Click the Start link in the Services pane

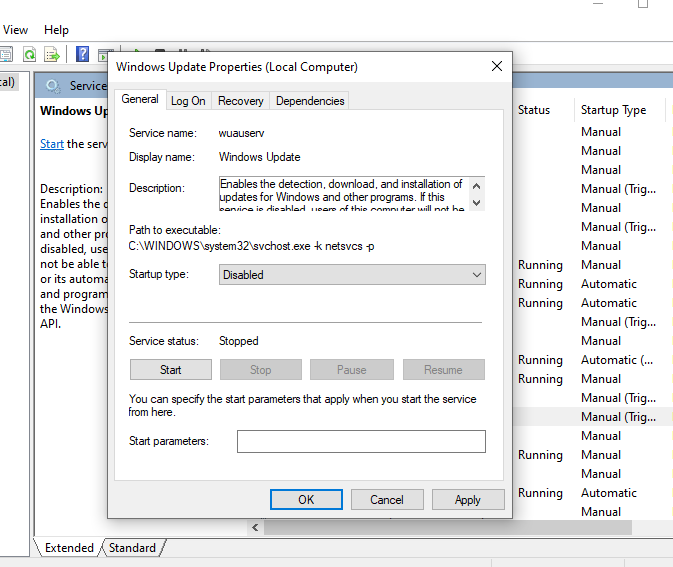pos(52,144)
